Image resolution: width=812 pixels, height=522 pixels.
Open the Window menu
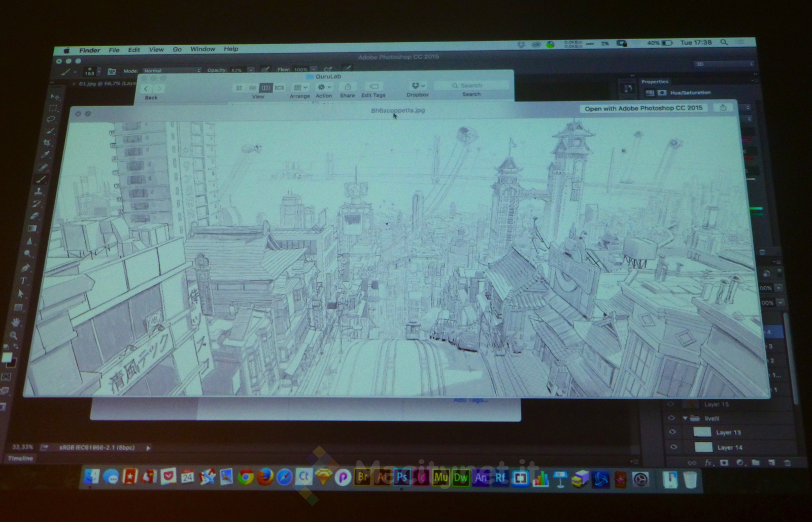point(203,49)
